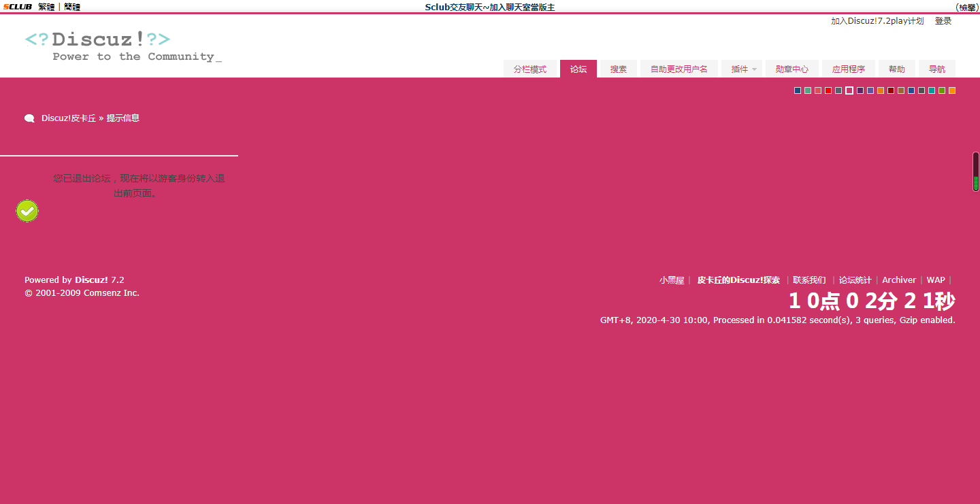Screen dimensions: 980x504
Task: Open the 搜索 tab
Action: (618, 69)
